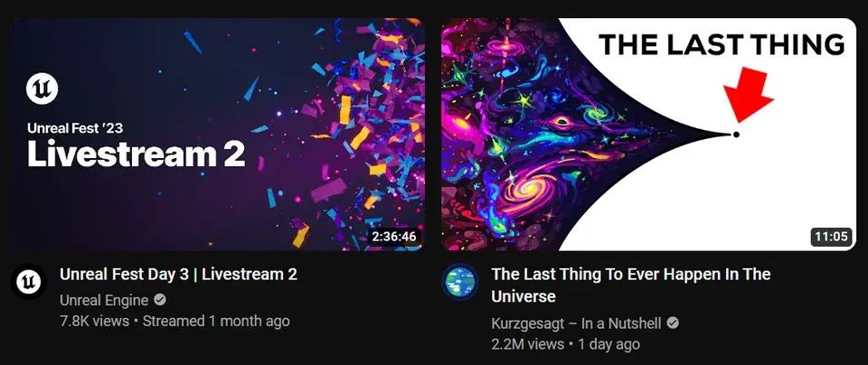Click '2.2M views • 1 day ago' text
Image resolution: width=868 pixels, height=365 pixels.
[565, 344]
